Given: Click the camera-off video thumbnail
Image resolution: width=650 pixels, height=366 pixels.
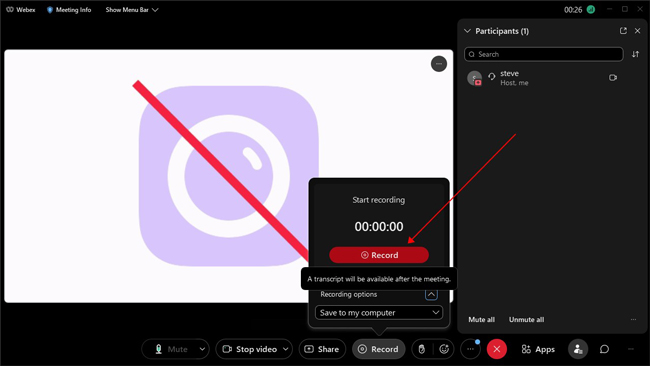Looking at the screenshot, I should click(x=228, y=176).
